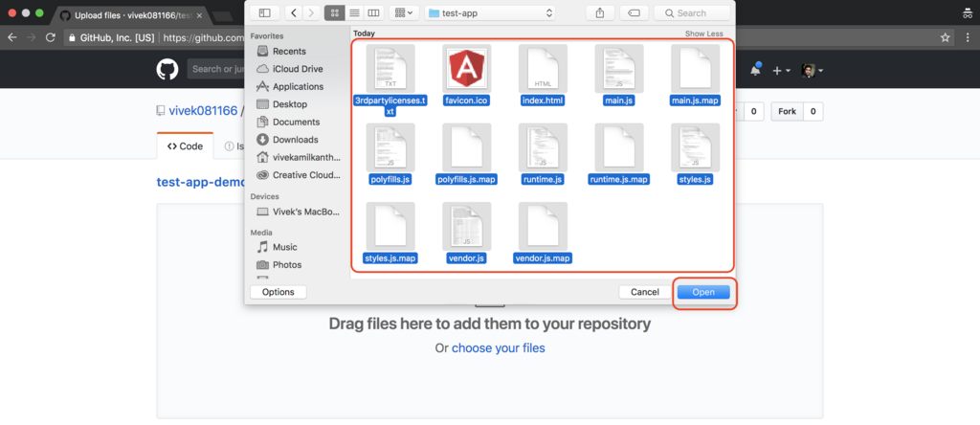The width and height of the screenshot is (980, 425).
Task: Focus the GitHub search box
Action: point(215,69)
